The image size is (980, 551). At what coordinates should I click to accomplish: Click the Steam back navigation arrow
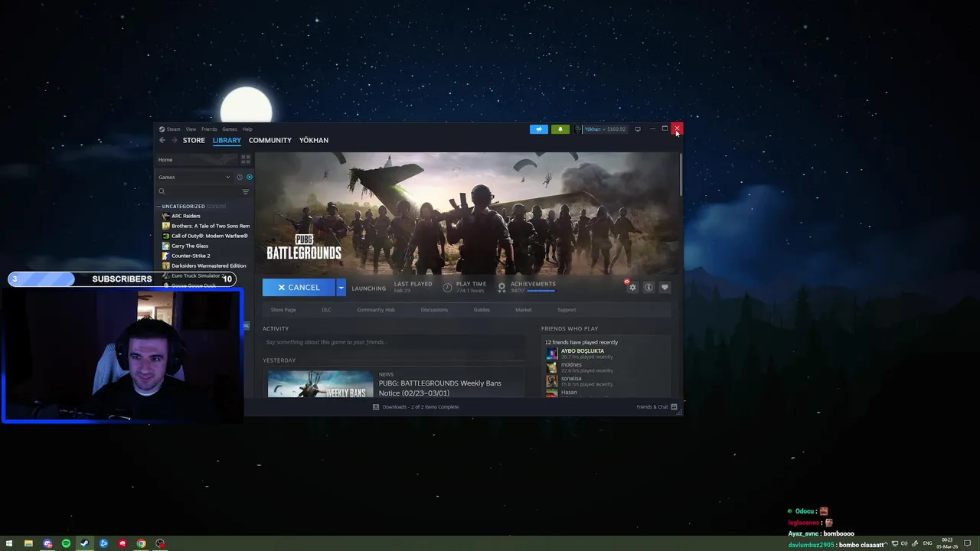coord(162,140)
